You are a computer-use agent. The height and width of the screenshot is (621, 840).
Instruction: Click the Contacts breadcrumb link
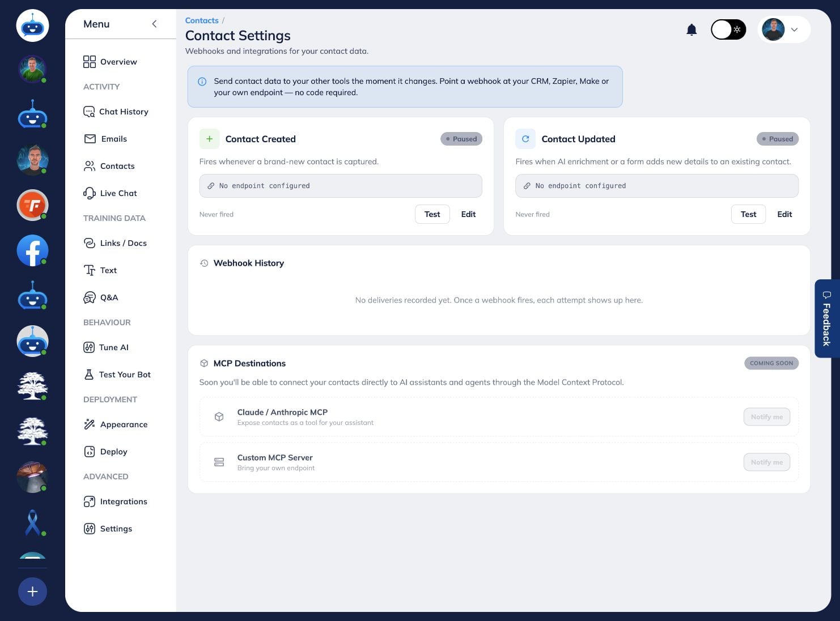202,20
